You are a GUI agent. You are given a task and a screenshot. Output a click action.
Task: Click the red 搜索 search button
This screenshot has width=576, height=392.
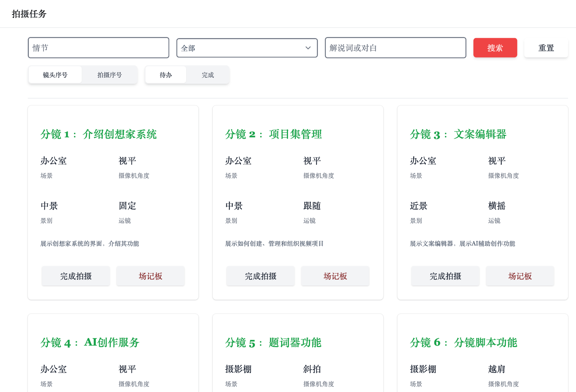click(x=495, y=47)
